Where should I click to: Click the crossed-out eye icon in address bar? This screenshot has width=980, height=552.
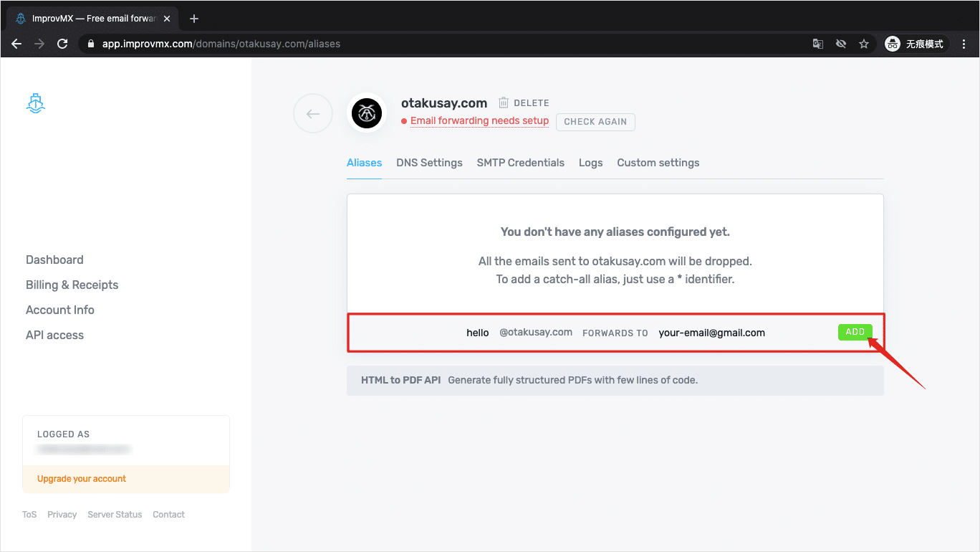841,44
